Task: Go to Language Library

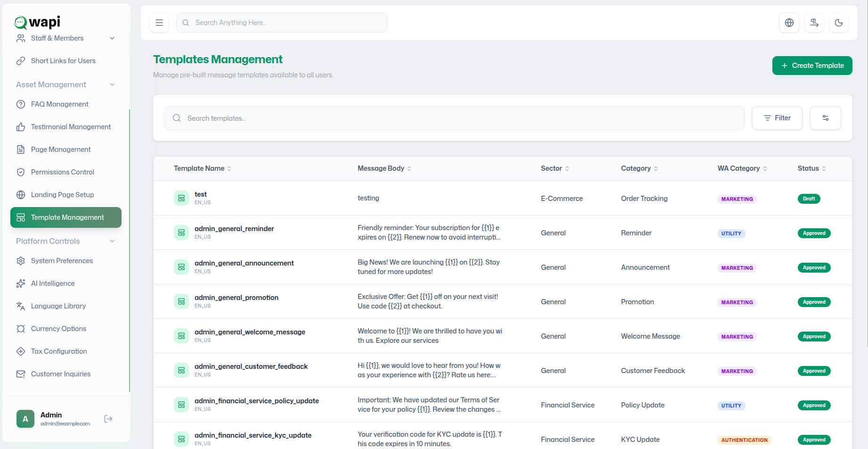Action: (x=66, y=306)
